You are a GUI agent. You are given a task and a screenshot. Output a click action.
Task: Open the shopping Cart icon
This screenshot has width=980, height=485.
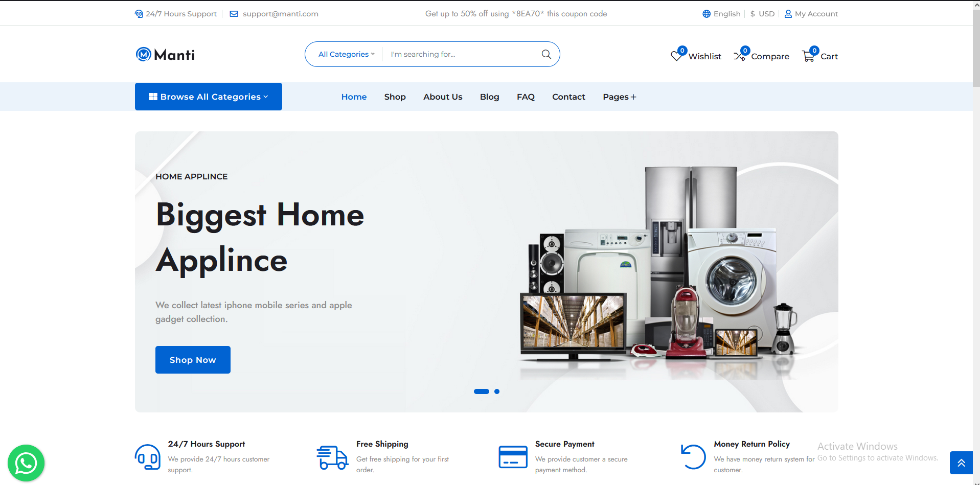pyautogui.click(x=808, y=56)
